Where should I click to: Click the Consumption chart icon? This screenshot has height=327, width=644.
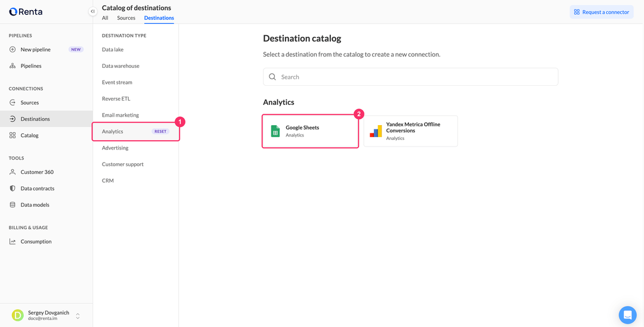click(x=13, y=242)
